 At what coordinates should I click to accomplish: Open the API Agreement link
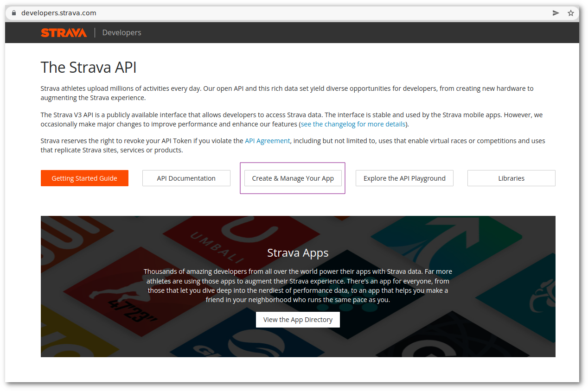pos(268,141)
